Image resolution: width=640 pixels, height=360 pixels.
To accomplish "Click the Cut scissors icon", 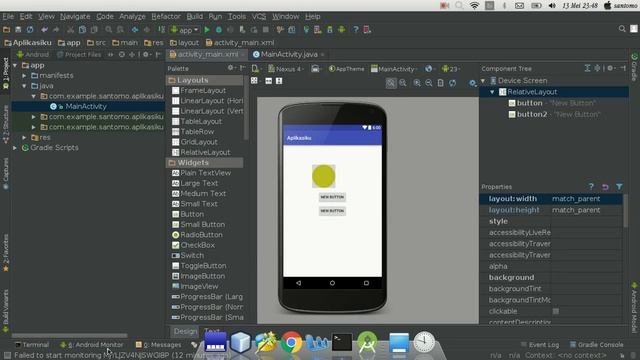I will coord(70,29).
